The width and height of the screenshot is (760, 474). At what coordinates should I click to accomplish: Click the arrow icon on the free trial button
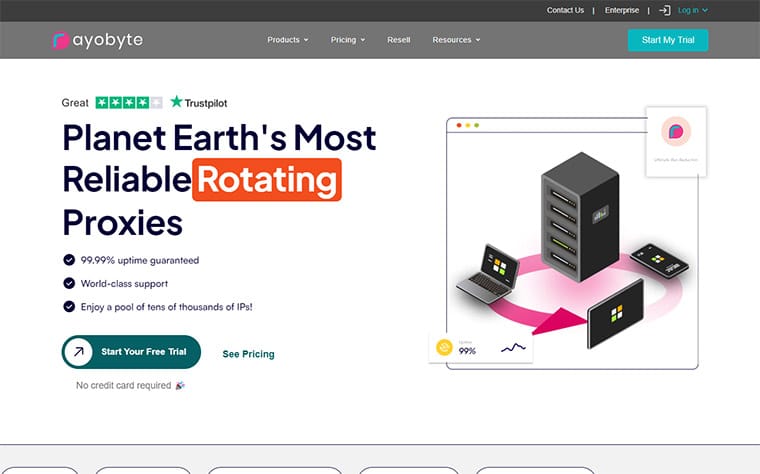click(x=79, y=352)
